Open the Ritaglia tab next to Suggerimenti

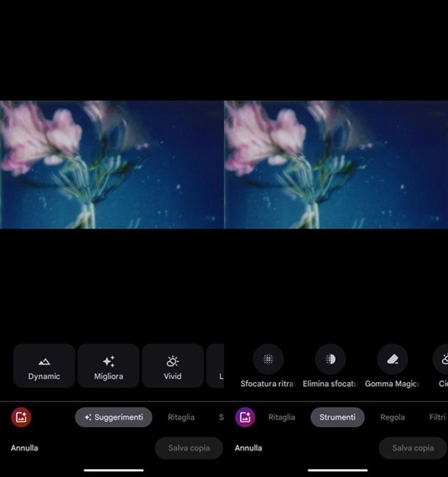coord(181,417)
